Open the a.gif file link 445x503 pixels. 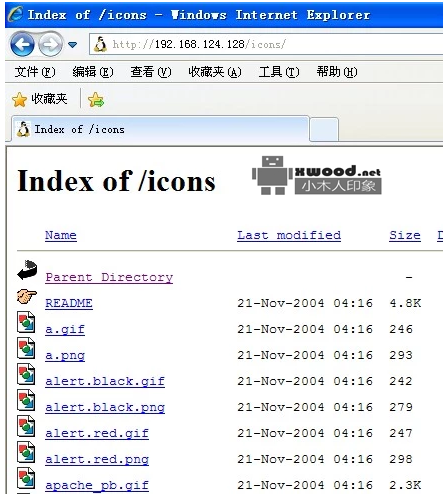(65, 329)
